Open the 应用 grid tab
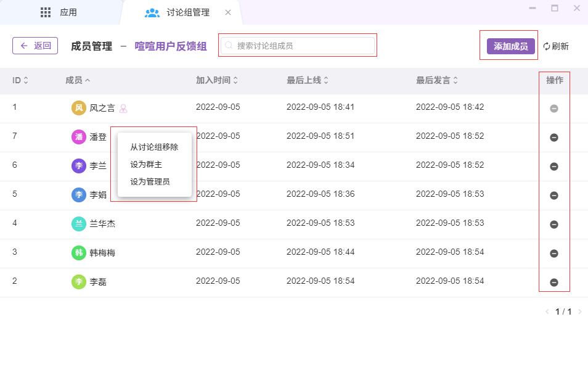 coord(59,12)
